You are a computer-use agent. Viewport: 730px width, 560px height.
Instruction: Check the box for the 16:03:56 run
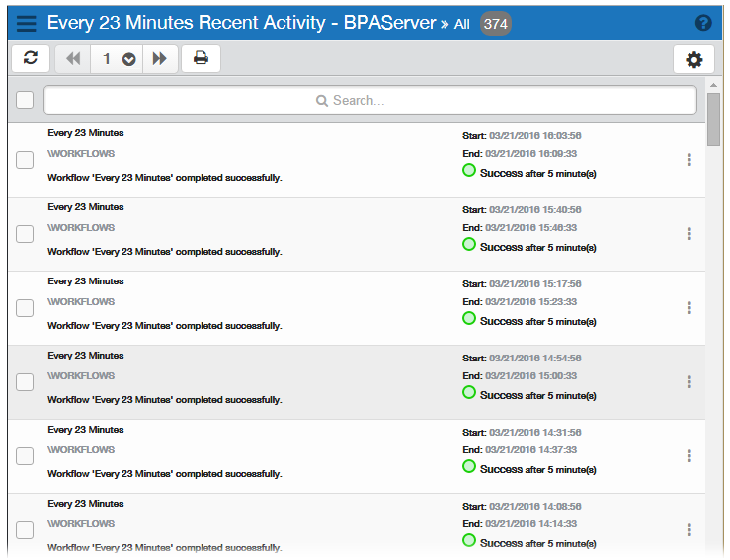click(25, 160)
